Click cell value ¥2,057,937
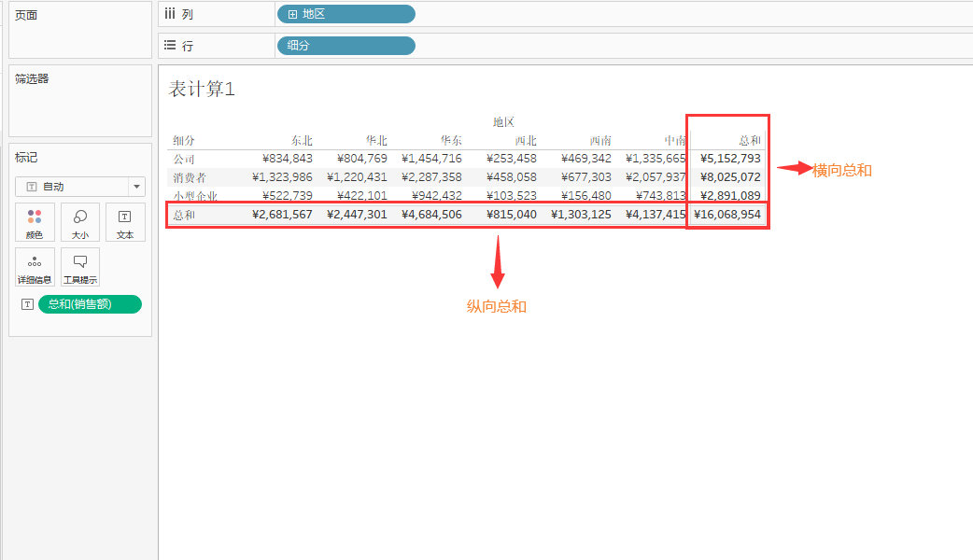The image size is (973, 560). pos(656,177)
